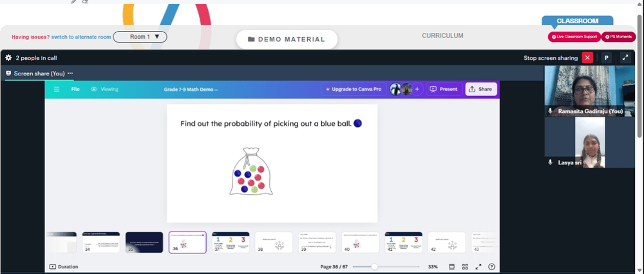Click the P button in call header
This screenshot has height=274, width=644.
point(606,58)
